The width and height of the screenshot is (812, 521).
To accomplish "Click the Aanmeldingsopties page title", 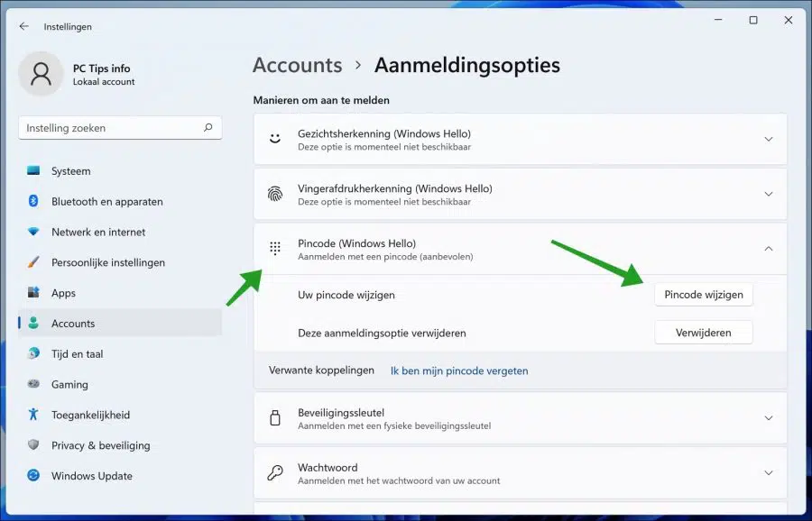I will (467, 65).
